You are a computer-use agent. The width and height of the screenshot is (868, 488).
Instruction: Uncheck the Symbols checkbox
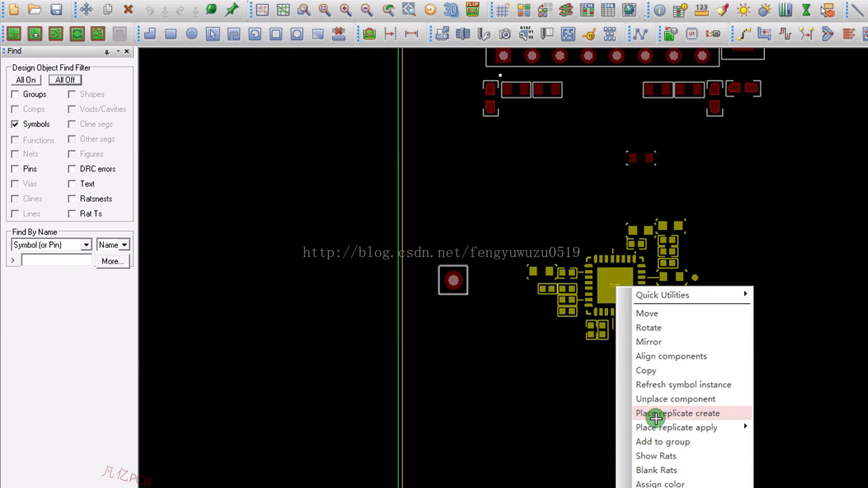pos(15,125)
